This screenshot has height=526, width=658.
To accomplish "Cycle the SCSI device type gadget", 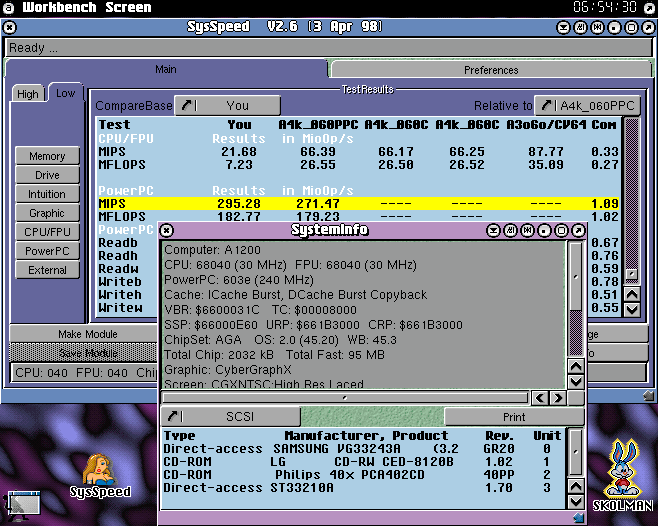I will tap(231, 416).
